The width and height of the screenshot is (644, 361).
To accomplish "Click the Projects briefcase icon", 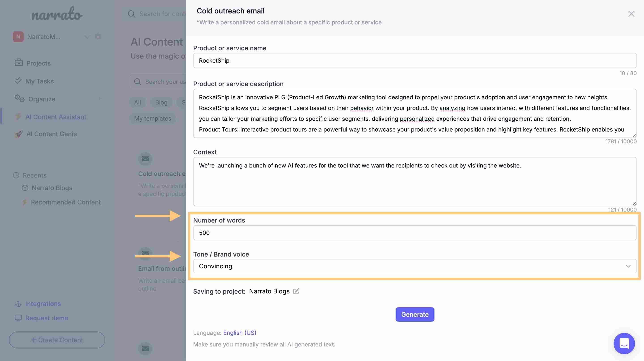I will coord(19,62).
